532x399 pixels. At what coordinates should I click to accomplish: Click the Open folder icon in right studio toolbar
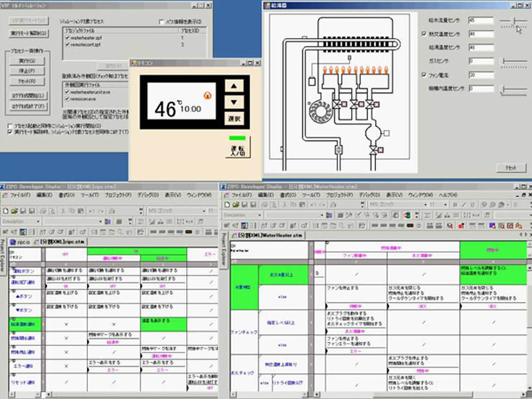pos(236,204)
